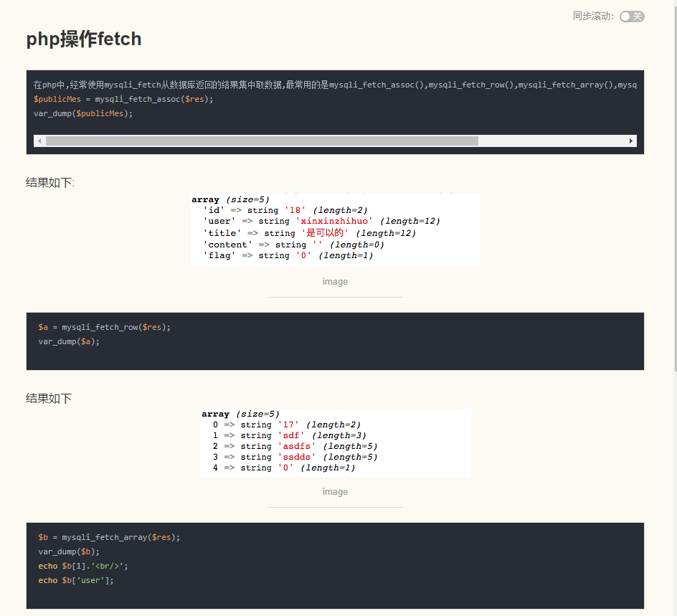This screenshot has height=616, width=677.
Task: Click the Chinese intro line in first code block
Action: tap(335, 85)
